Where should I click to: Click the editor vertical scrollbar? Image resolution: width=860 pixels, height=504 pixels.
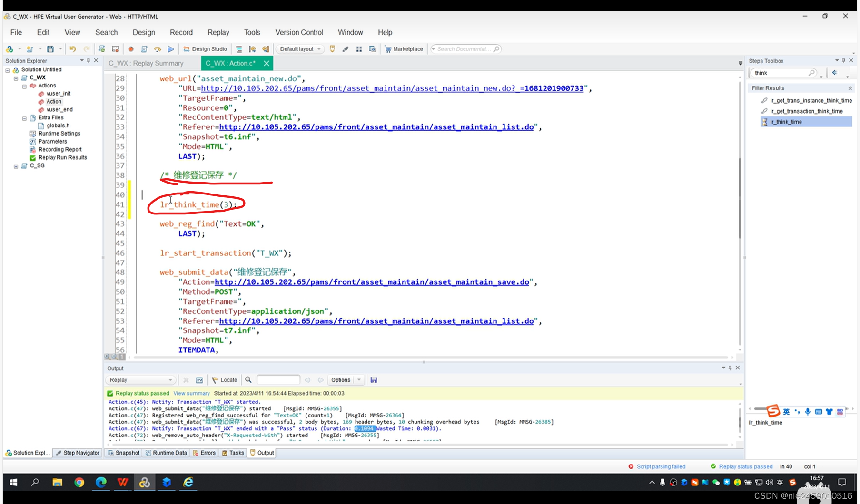tap(740, 198)
